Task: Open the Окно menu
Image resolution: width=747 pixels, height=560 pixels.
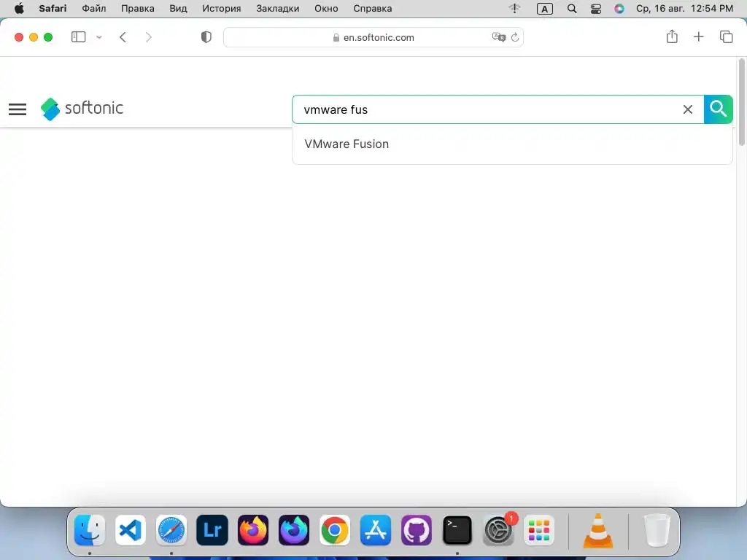Action: point(326,9)
